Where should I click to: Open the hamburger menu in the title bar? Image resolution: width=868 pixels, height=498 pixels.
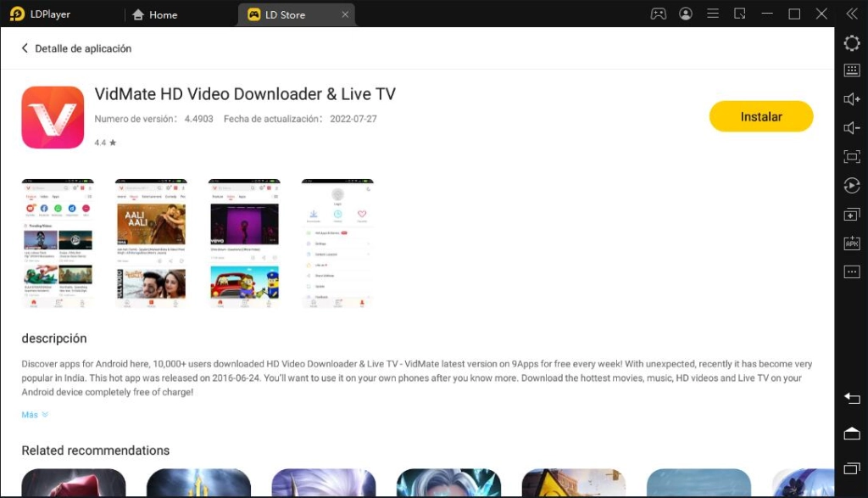(x=713, y=14)
